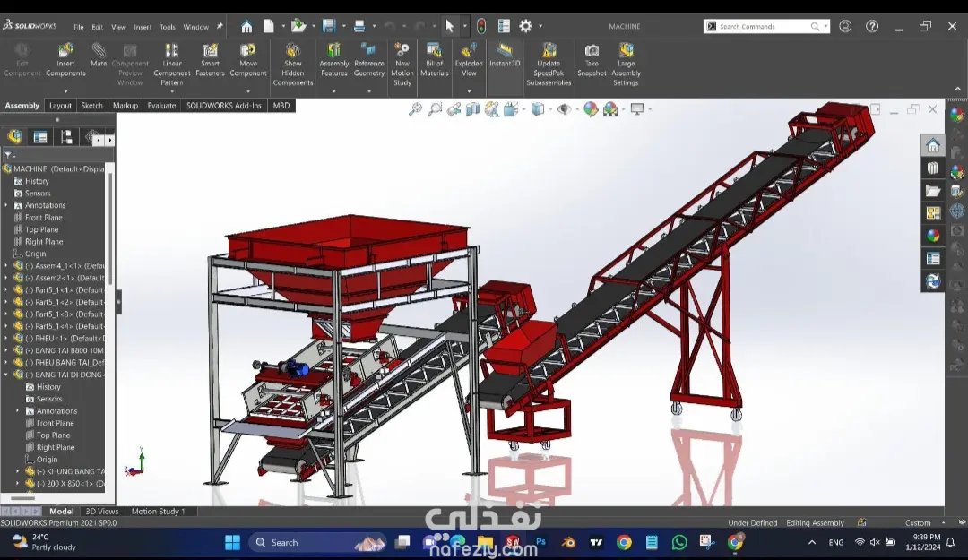This screenshot has height=560, width=968.
Task: Click the New document icon
Action: tap(269, 26)
